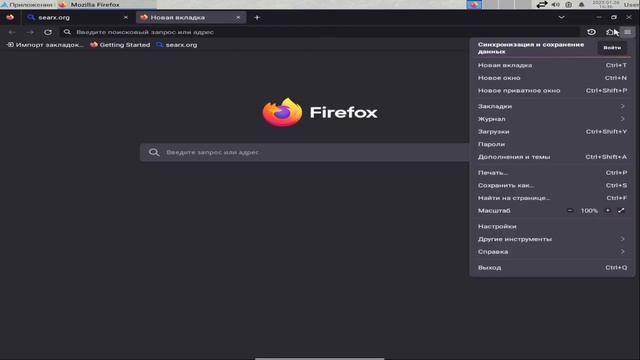Screen dimensions: 640x360
Task: Expand the Закладки submenu
Action: pyautogui.click(x=552, y=107)
